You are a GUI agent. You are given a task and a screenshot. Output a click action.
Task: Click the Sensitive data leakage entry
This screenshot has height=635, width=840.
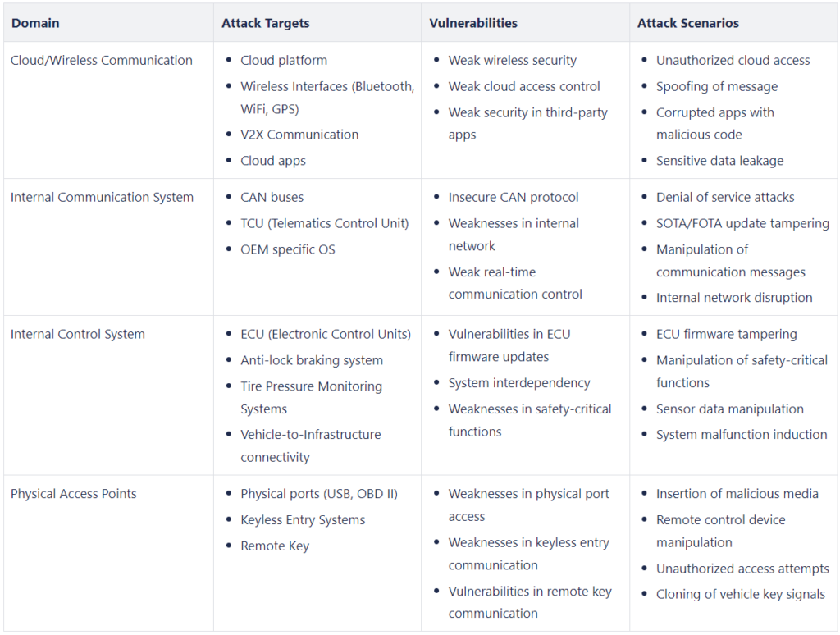pos(719,161)
